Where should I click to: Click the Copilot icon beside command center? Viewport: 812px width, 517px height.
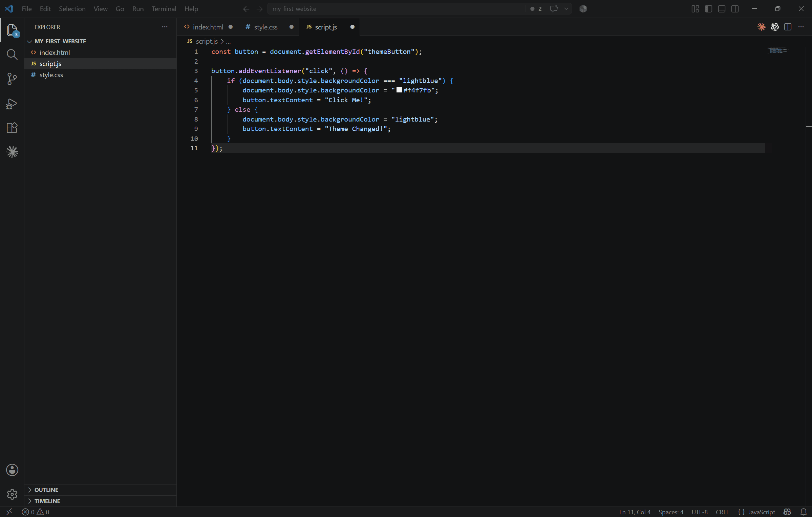583,9
